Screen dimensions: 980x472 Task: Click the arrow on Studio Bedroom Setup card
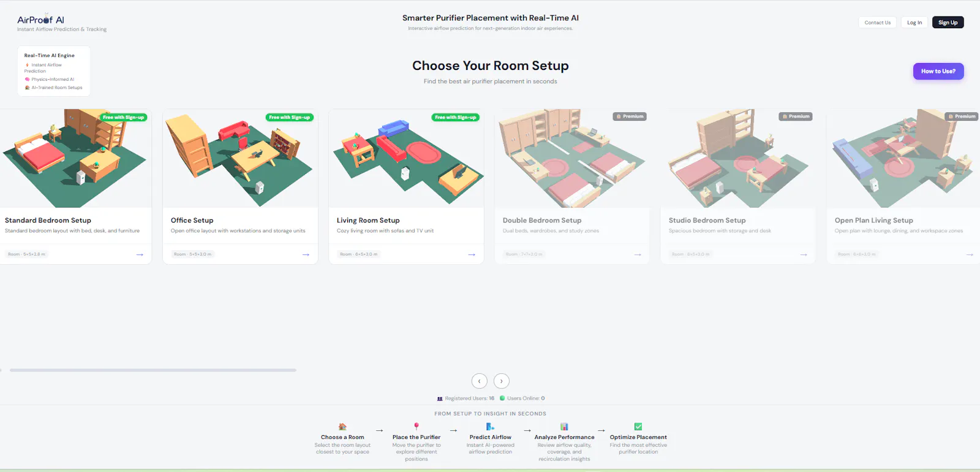tap(804, 254)
